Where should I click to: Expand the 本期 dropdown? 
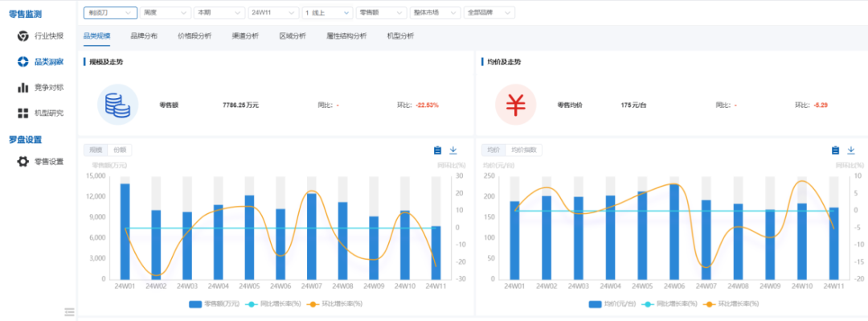click(x=219, y=12)
